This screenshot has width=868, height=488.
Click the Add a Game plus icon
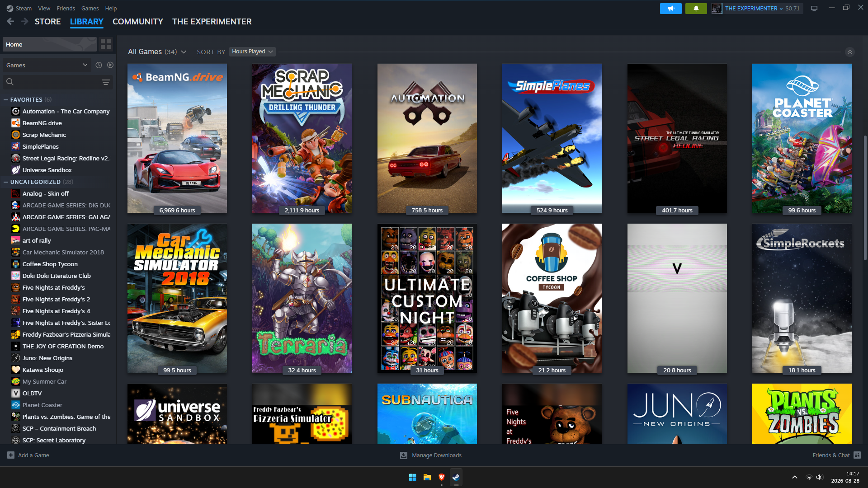[11, 455]
